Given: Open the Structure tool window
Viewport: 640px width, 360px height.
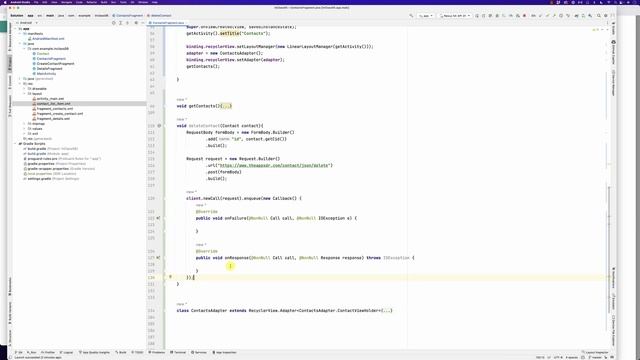Looking at the screenshot, I should click(10, 337).
